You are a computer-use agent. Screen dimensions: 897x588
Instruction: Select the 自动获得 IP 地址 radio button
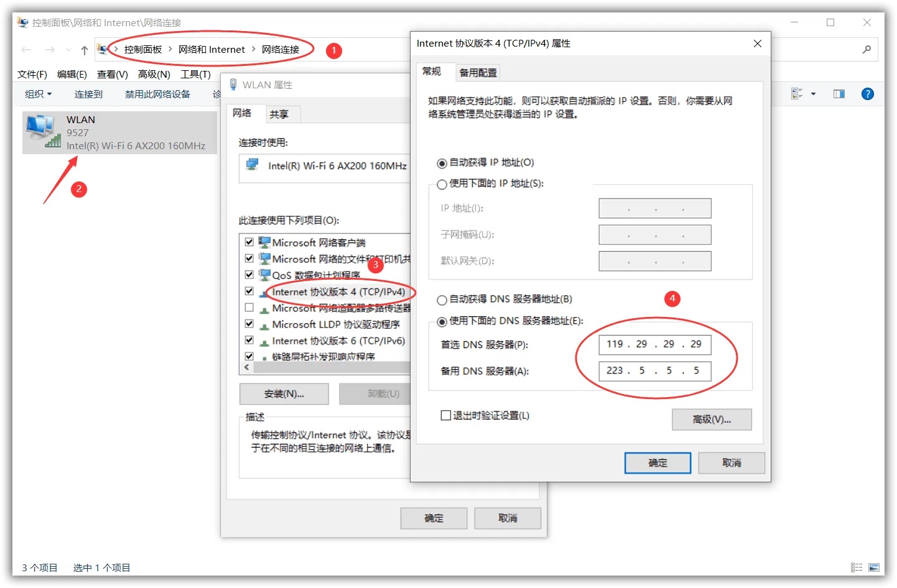coord(441,162)
